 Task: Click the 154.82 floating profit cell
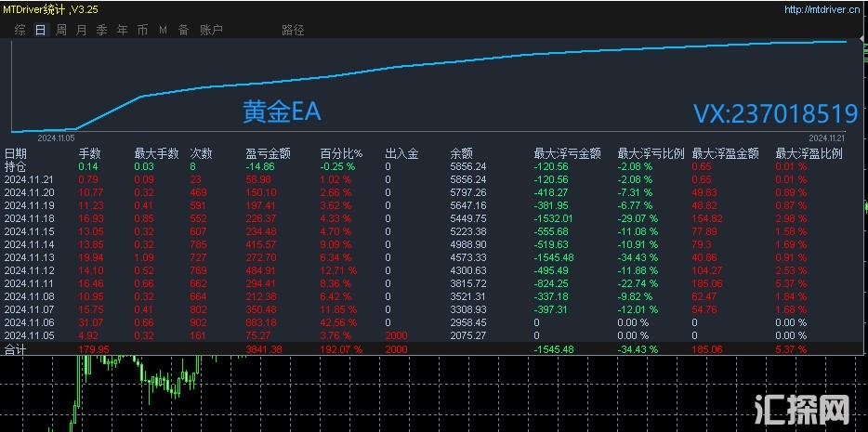pos(707,218)
